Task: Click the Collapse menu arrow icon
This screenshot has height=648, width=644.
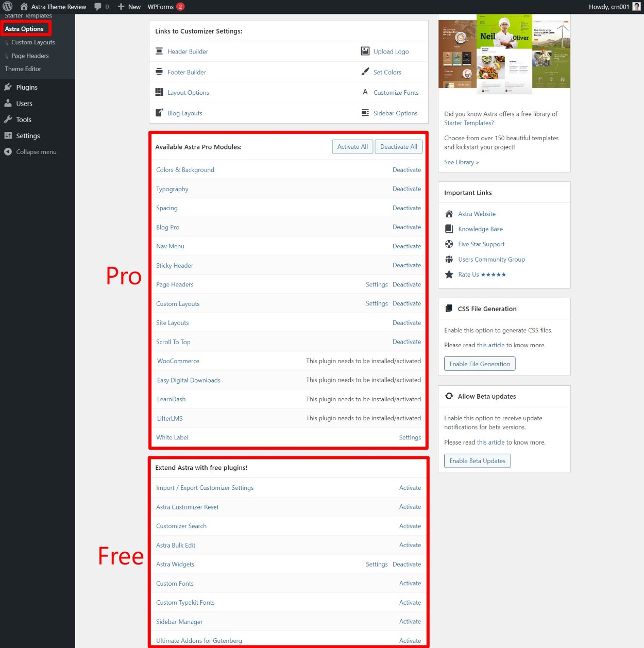Action: click(x=8, y=152)
